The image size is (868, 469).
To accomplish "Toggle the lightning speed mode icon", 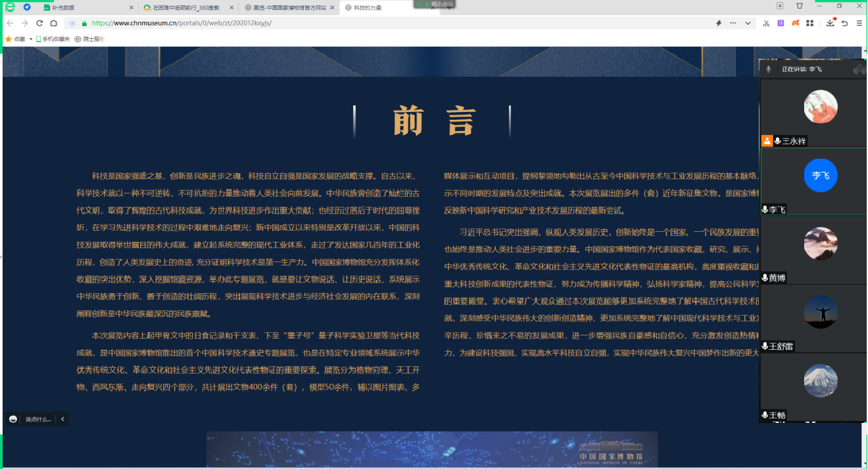I will (x=719, y=23).
